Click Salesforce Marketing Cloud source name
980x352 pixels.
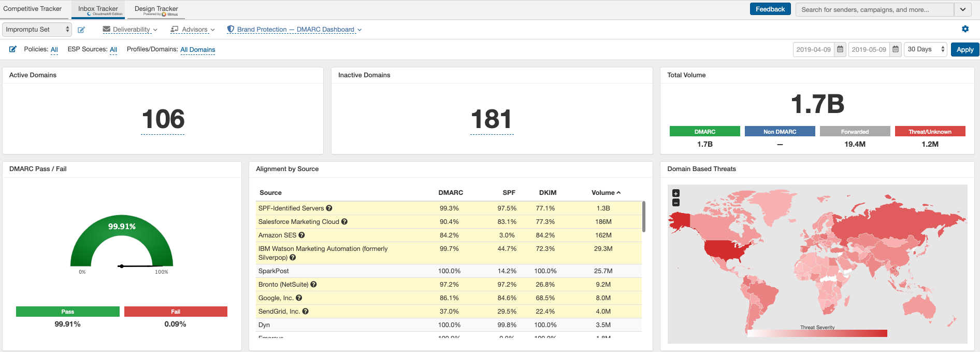(299, 222)
